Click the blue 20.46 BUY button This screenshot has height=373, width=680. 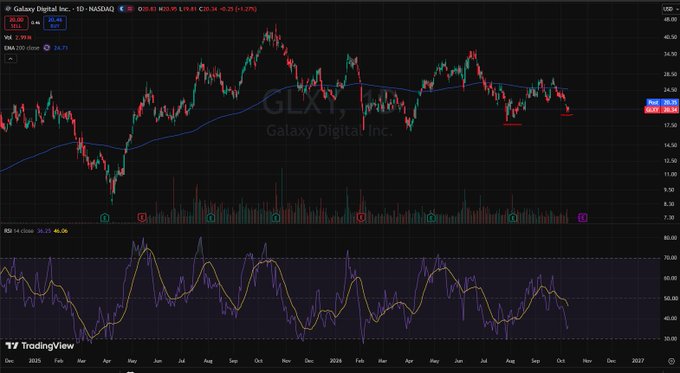(55, 23)
